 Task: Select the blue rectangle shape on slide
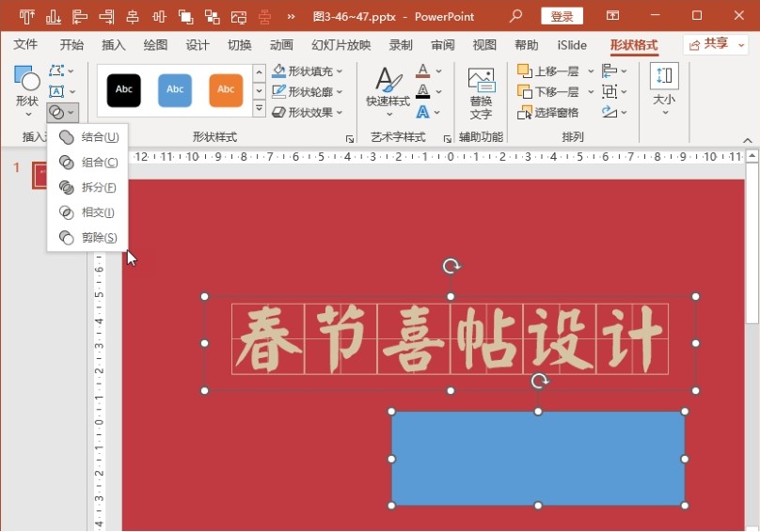537,458
